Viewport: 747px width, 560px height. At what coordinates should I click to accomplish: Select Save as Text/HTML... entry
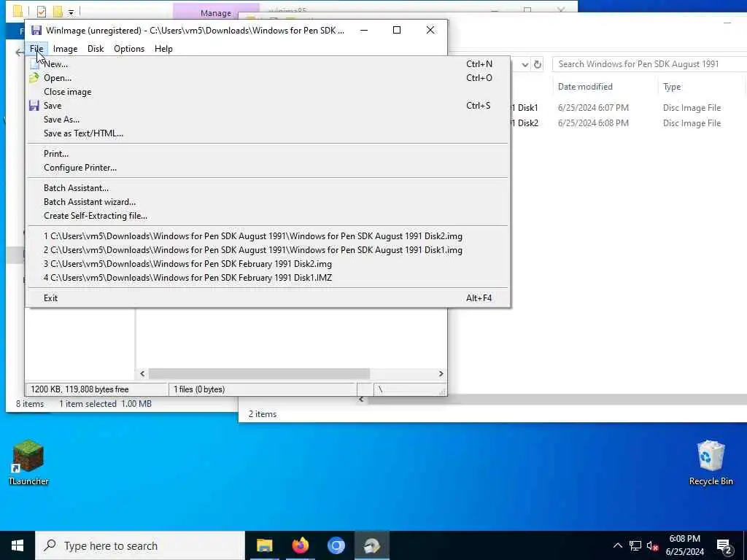click(268, 133)
